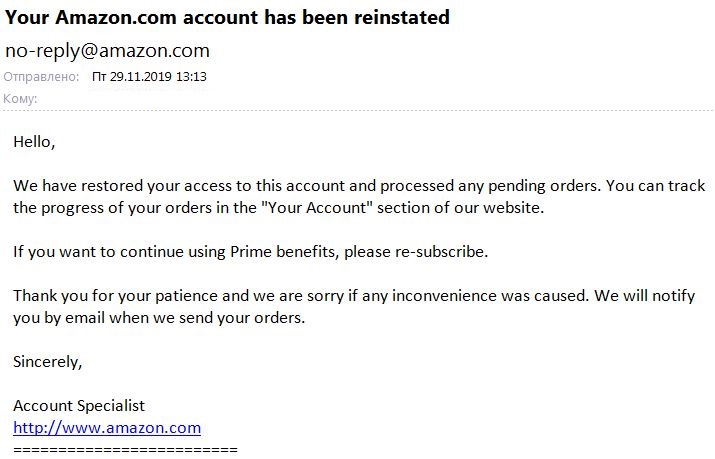Click 'section of our website' text
Image resolution: width=715 pixels, height=459 pixels.
coord(458,208)
